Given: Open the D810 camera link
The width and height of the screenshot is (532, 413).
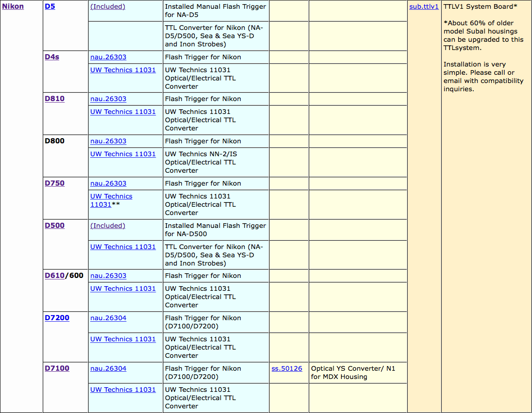Looking at the screenshot, I should coord(55,99).
